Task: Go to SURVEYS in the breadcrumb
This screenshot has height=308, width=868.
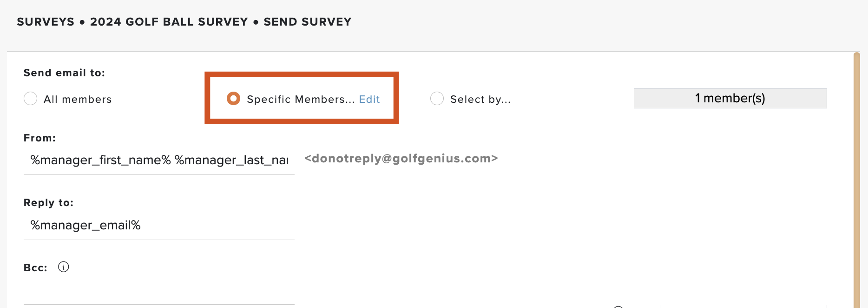Action: (x=46, y=22)
